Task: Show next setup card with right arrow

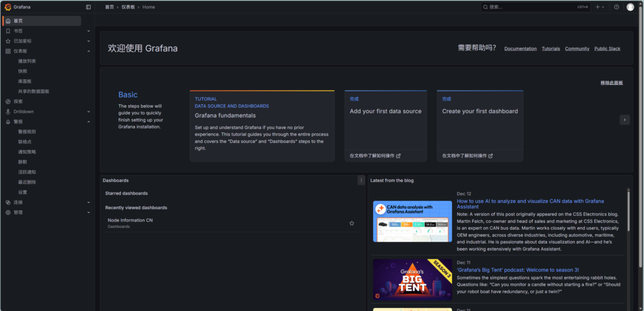Action: [625, 120]
